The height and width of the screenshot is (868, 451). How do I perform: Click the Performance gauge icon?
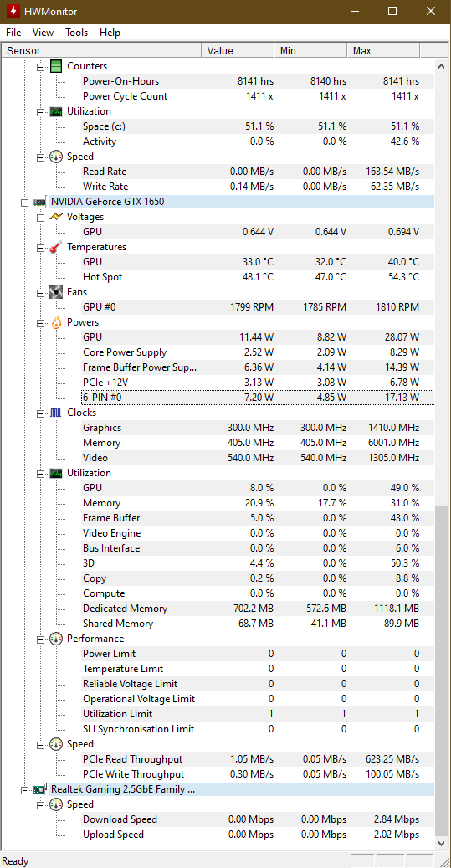[56, 639]
